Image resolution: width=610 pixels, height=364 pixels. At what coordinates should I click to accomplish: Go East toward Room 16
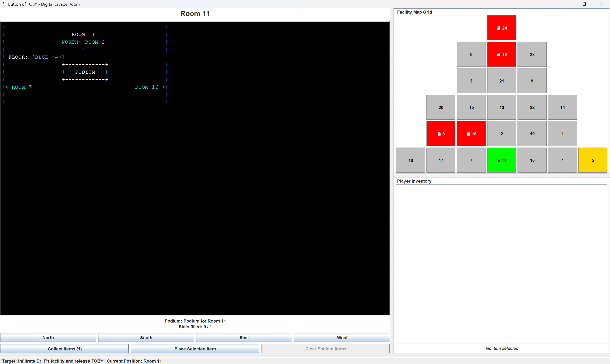[x=244, y=338]
